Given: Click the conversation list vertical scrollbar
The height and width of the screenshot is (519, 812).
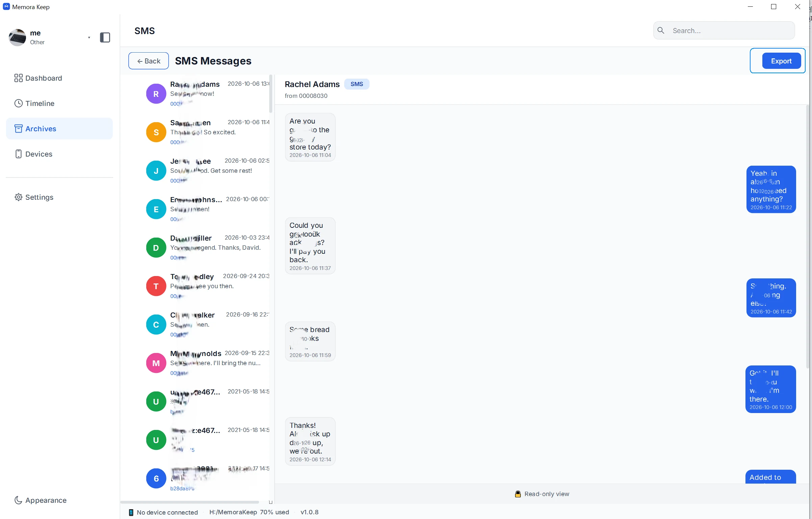Looking at the screenshot, I should pyautogui.click(x=271, y=94).
